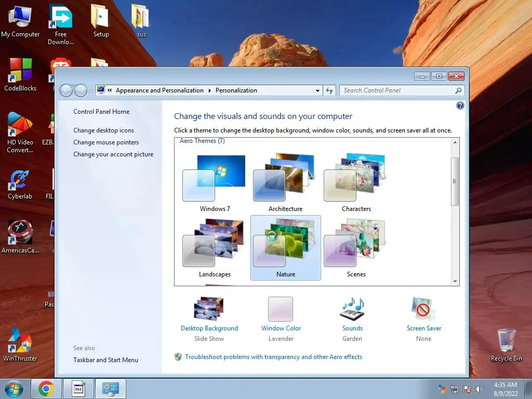Minimize the Personalization window
The height and width of the screenshot is (399, 532).
tap(422, 76)
